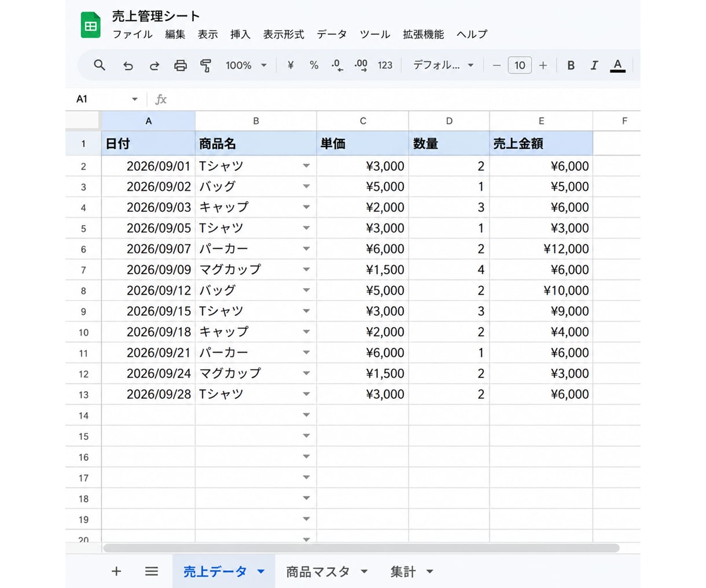Open the all sheets list icon
The image size is (706, 588).
click(x=152, y=571)
